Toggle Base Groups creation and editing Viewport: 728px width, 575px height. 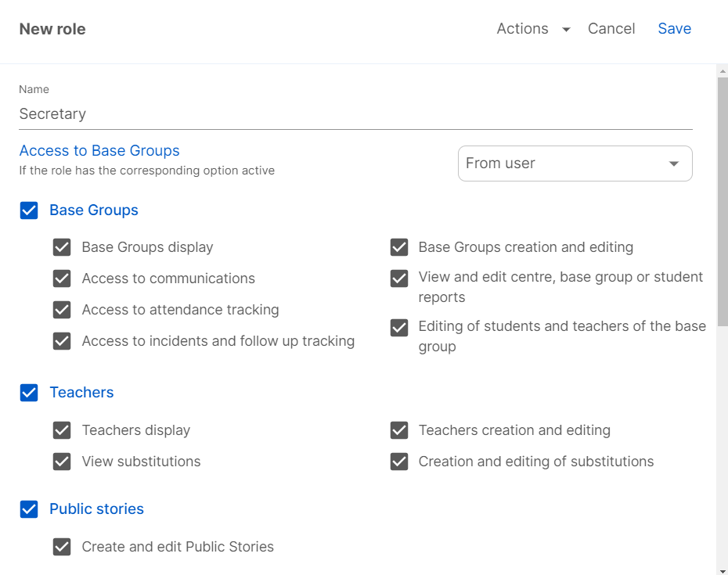click(x=399, y=247)
